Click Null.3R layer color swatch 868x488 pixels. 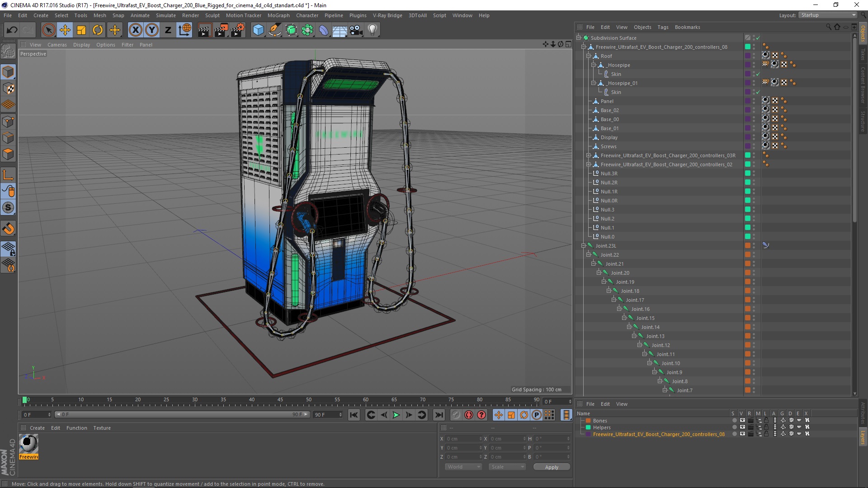pos(748,174)
